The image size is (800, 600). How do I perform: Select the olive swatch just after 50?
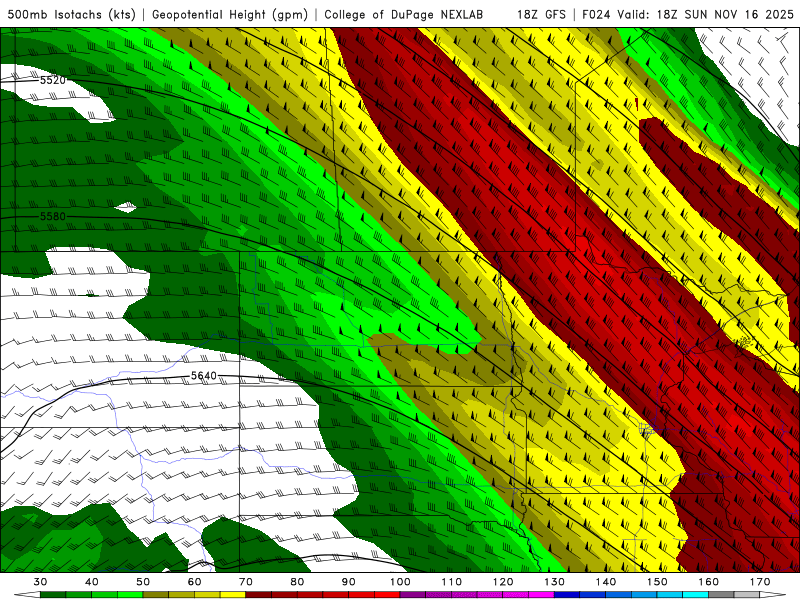(156, 595)
